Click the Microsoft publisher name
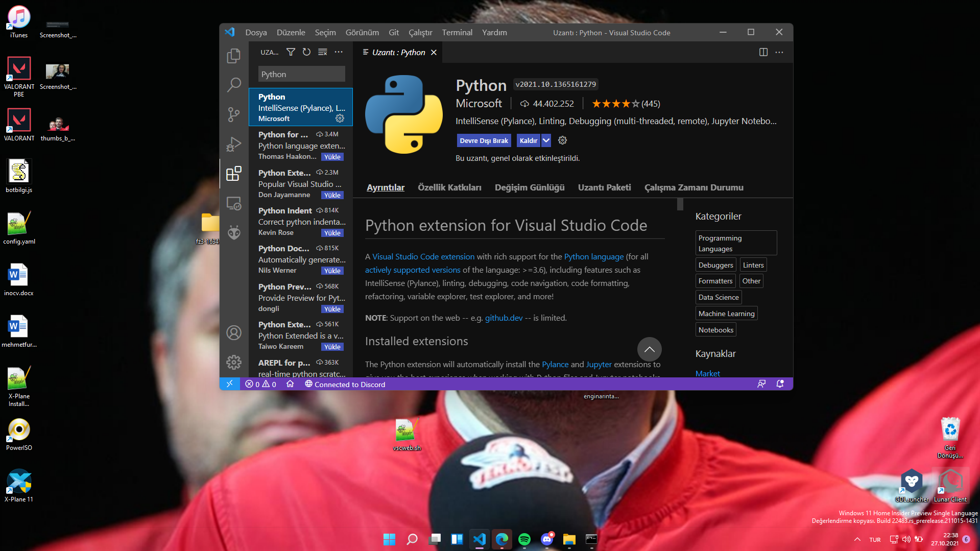 click(x=479, y=103)
